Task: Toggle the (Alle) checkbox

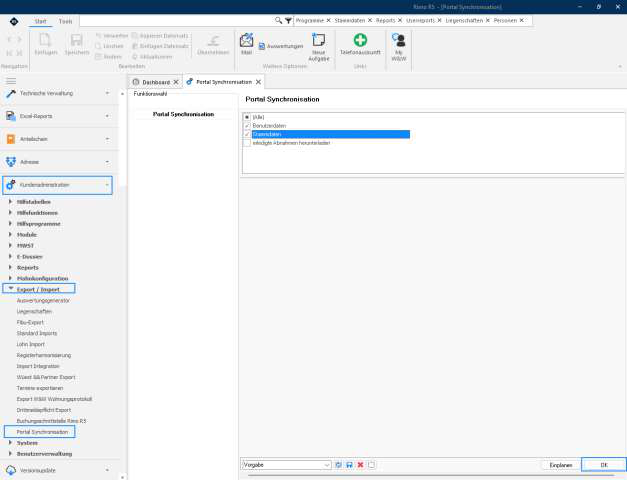Action: [247, 117]
